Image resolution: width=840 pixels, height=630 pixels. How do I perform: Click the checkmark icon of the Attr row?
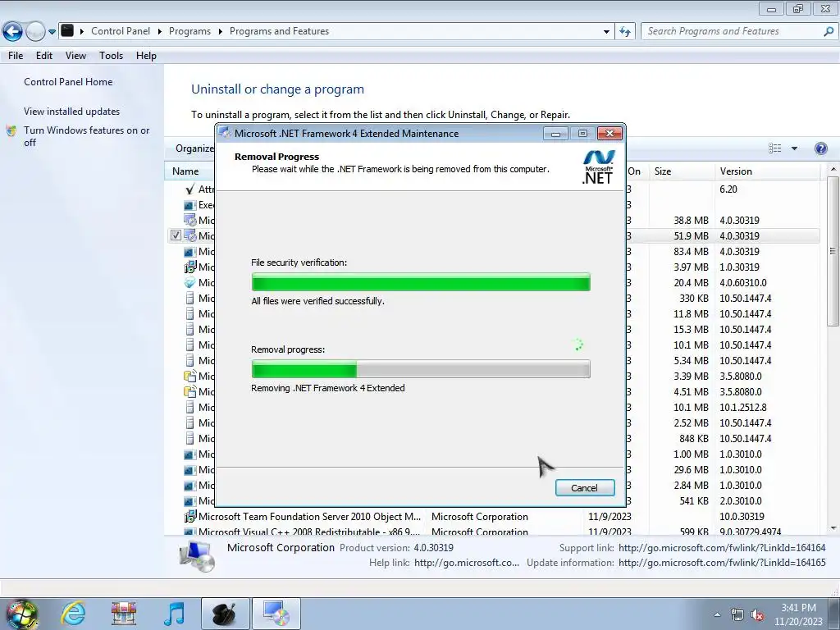pyautogui.click(x=189, y=189)
